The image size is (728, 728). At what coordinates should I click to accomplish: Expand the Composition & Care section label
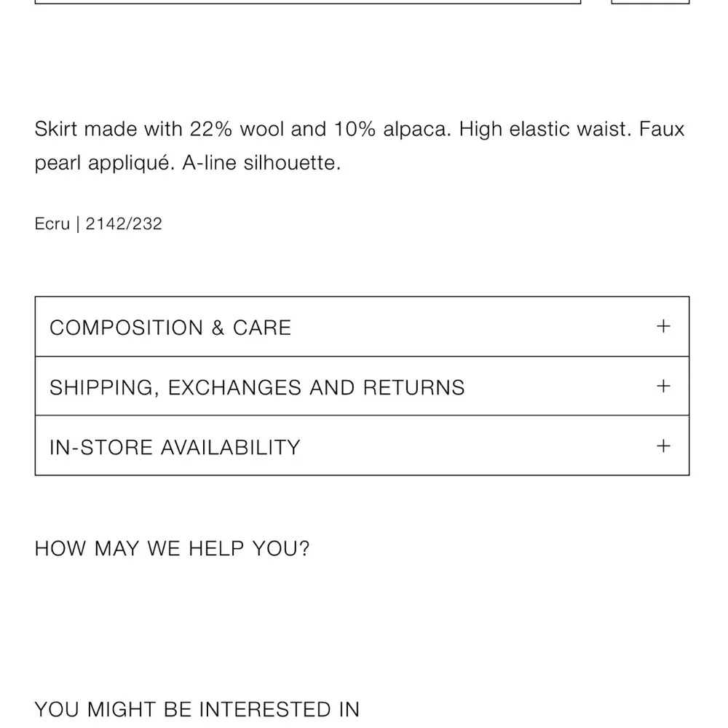pyautogui.click(x=170, y=328)
